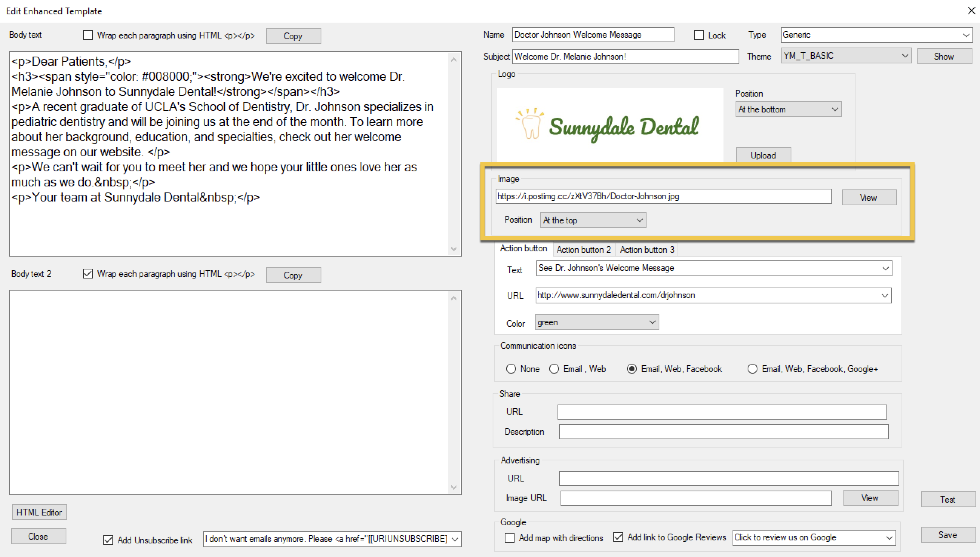This screenshot has width=980, height=557.
Task: Click the Image URL field with postimg link
Action: (664, 196)
